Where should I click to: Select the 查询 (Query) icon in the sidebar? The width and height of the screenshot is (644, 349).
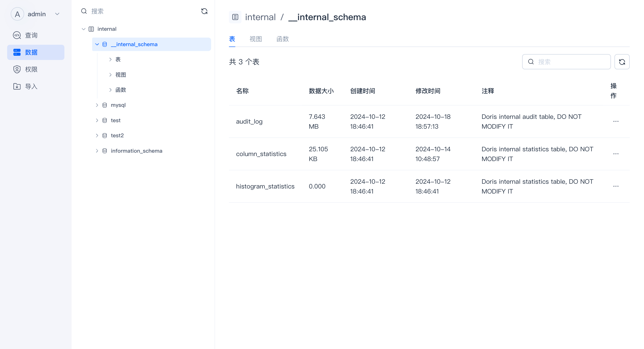click(x=17, y=35)
